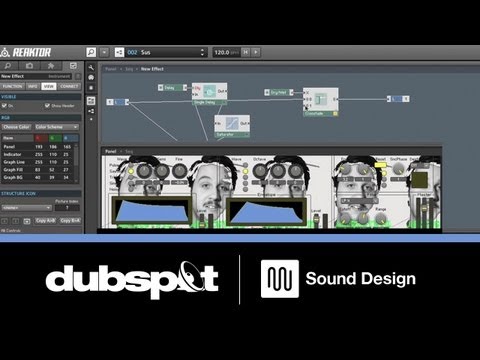This screenshot has width=480, height=360.
Task: Open the panelsets tab icon in sidebar
Action: tap(51, 66)
